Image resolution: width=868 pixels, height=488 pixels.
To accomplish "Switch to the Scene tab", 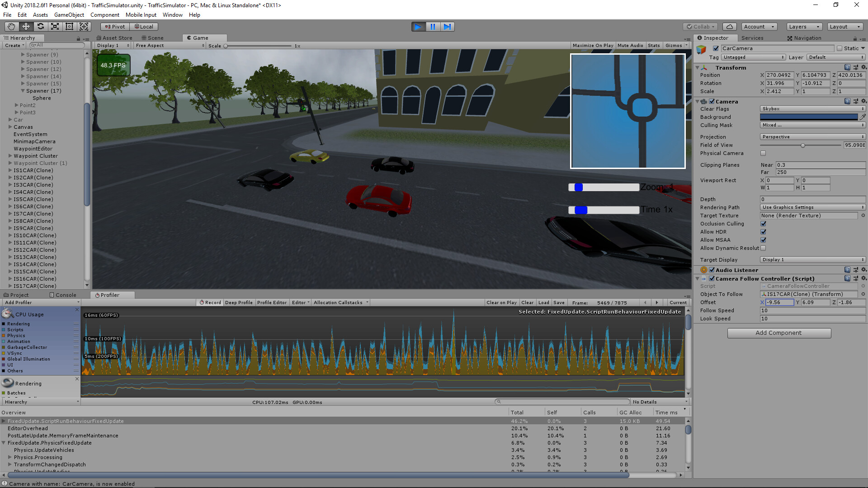I will [x=153, y=38].
